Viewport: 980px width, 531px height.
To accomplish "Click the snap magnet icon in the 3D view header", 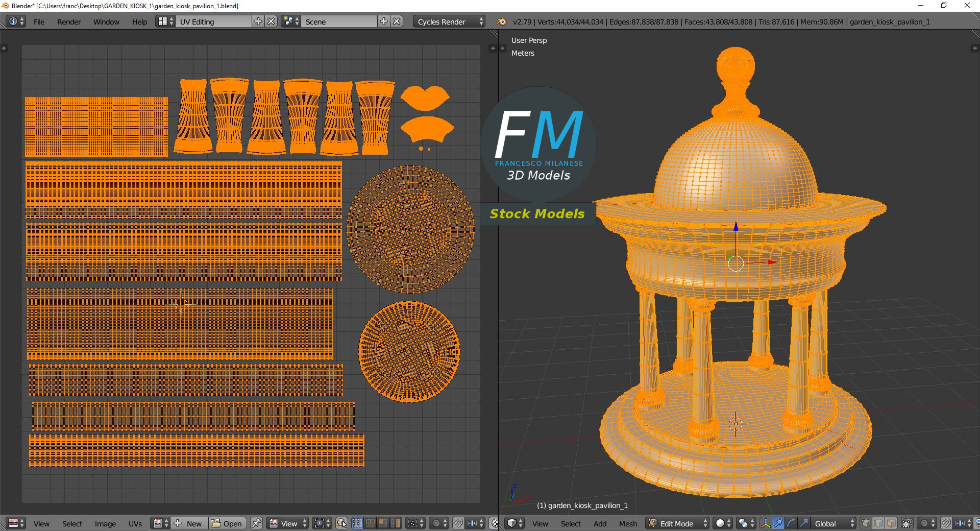I will (945, 524).
